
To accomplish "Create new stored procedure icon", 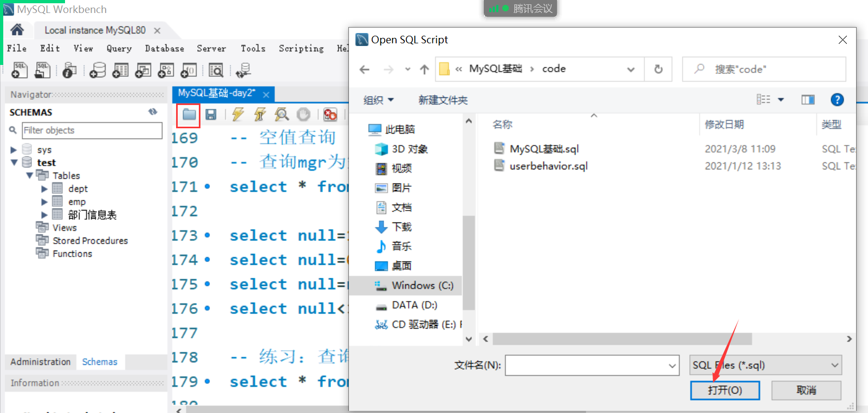I will [x=166, y=70].
